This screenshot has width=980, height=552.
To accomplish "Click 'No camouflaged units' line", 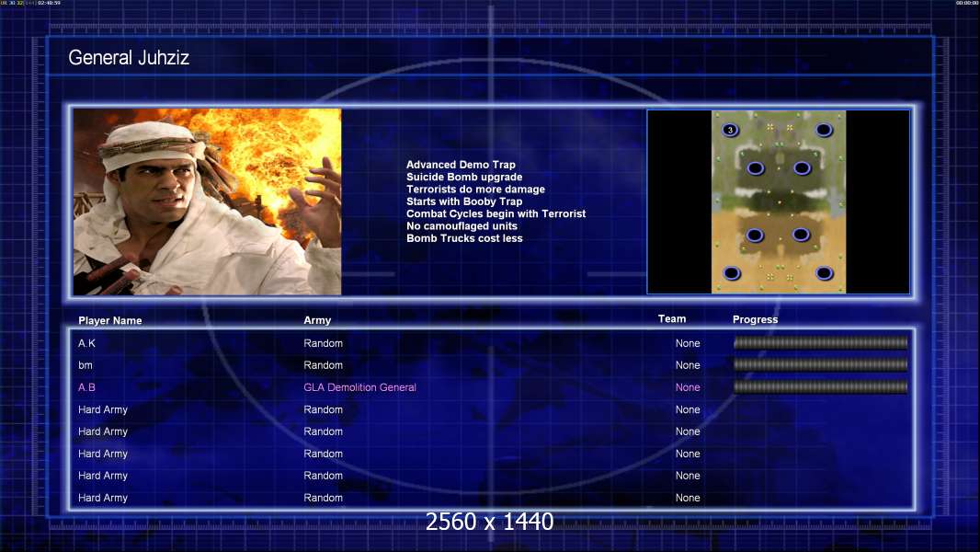I will 462,225.
